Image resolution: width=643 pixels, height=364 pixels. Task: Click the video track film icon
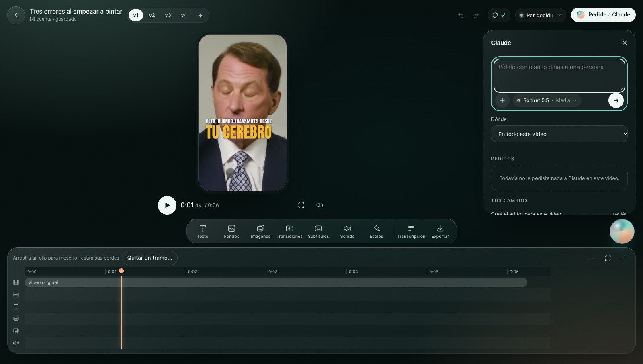[16, 282]
